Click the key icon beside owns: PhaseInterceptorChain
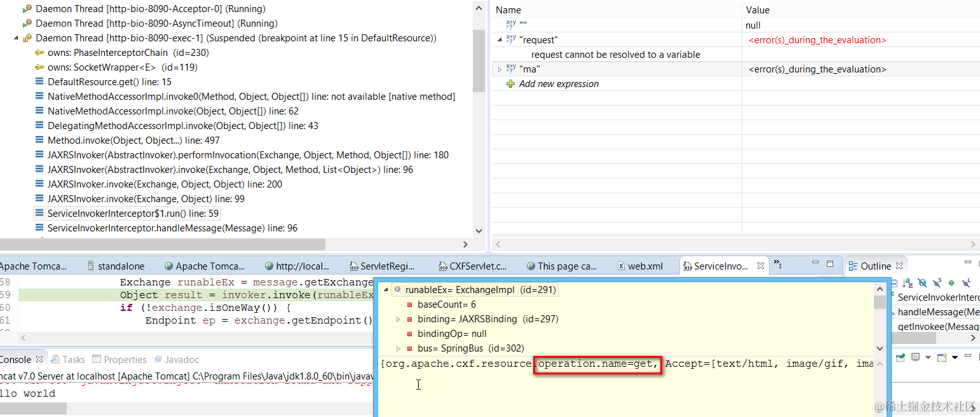This screenshot has height=417, width=980. tap(39, 53)
